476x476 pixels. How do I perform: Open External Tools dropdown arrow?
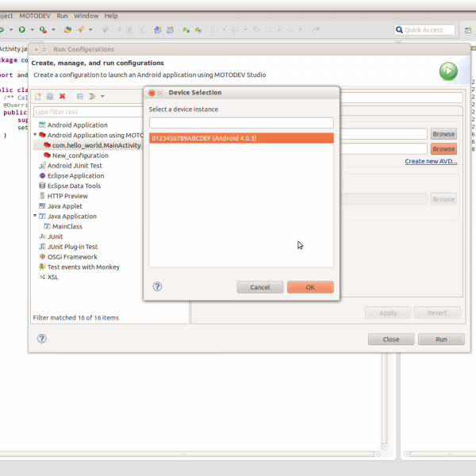(x=53, y=30)
